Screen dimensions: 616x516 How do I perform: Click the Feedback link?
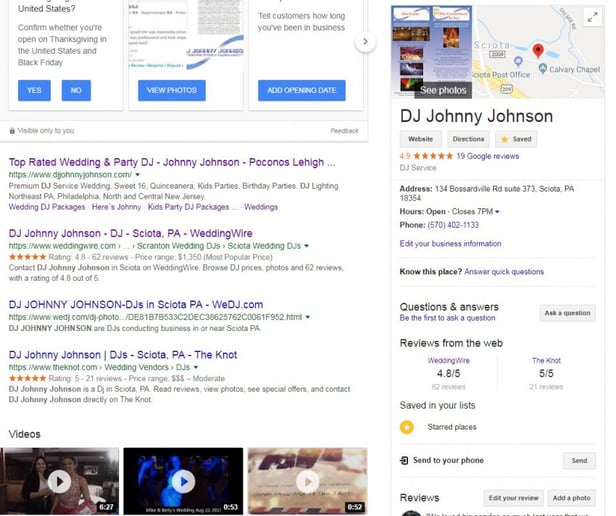345,130
